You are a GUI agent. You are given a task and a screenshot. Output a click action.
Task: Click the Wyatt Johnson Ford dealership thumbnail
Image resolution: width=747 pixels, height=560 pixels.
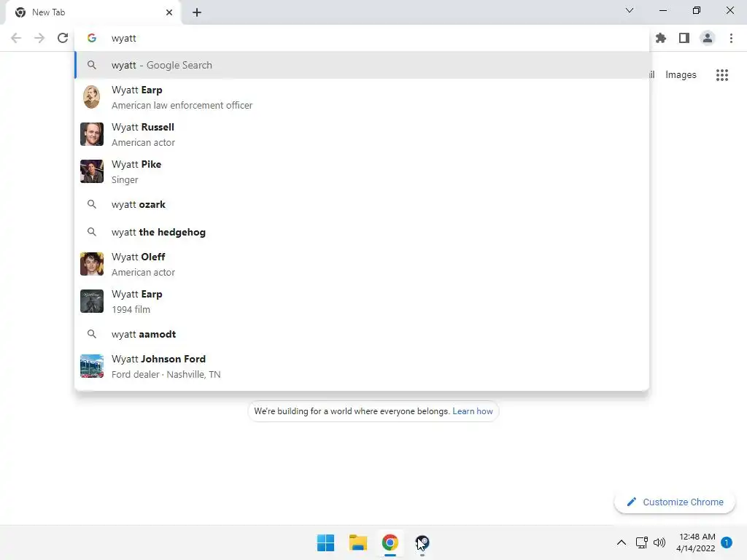[92, 366]
